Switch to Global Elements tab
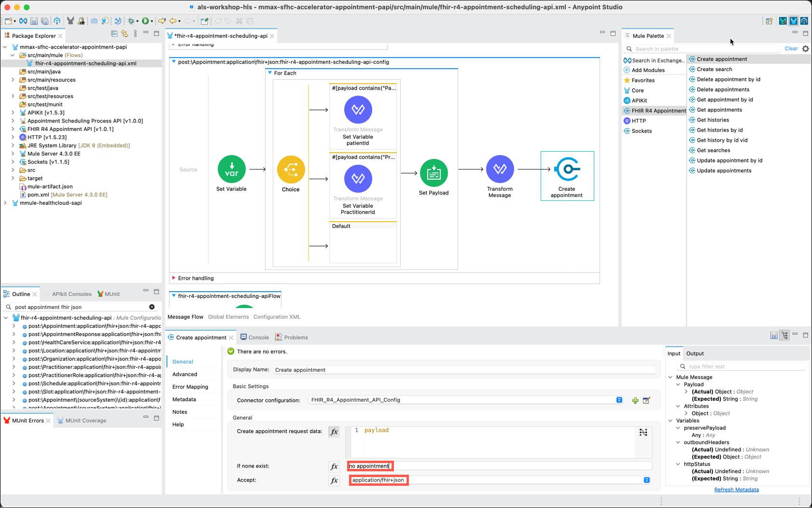This screenshot has height=508, width=812. click(228, 317)
